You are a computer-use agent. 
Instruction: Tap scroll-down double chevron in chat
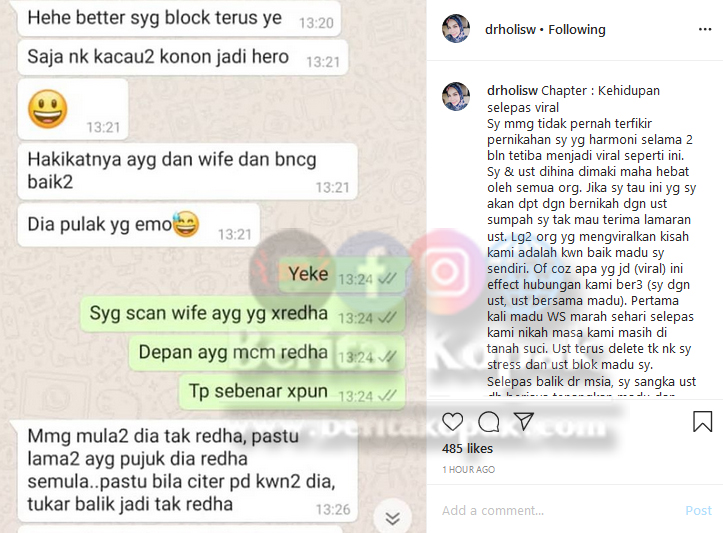392,518
